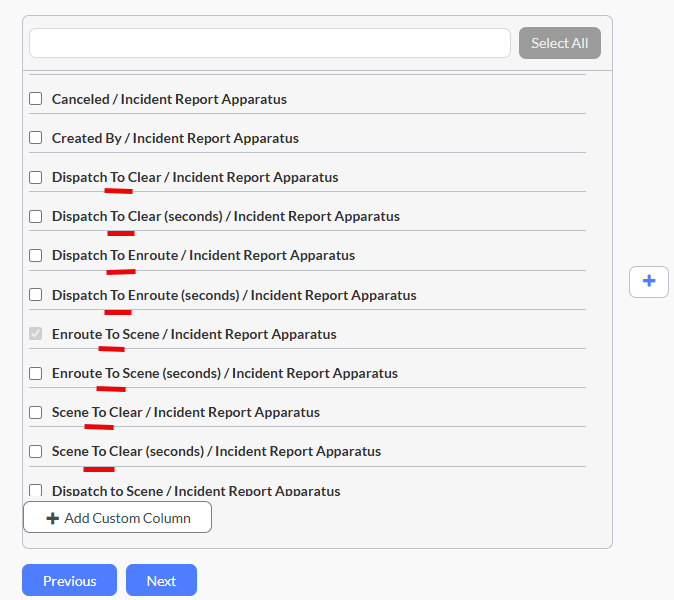Select Dispatch To Clear (seconds) checkbox
The width and height of the screenshot is (674, 600).
click(x=36, y=216)
